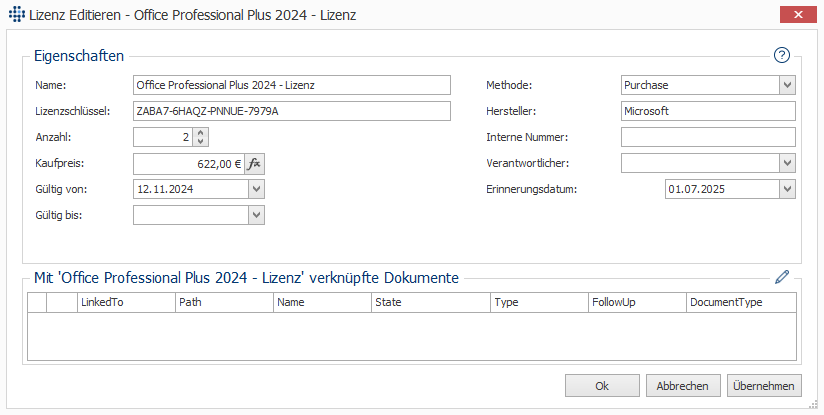The width and height of the screenshot is (824, 415).
Task: Click the Gültig von date text 12.11.2024
Action: coord(165,189)
